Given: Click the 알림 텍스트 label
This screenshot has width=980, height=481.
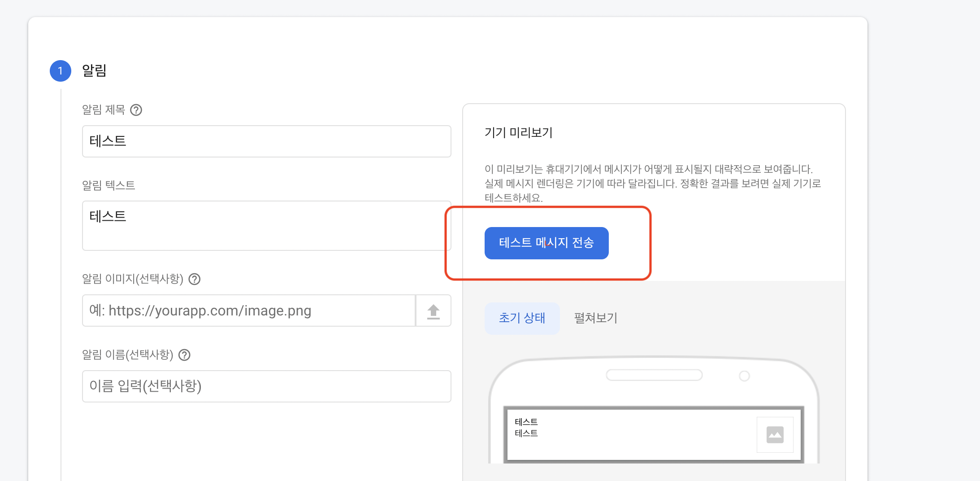Looking at the screenshot, I should 108,185.
